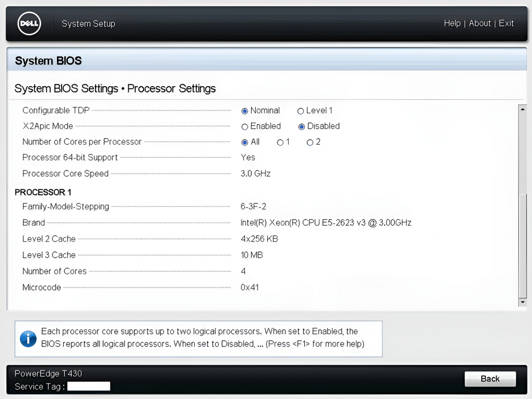Click the X2Apic Mode label

click(47, 126)
